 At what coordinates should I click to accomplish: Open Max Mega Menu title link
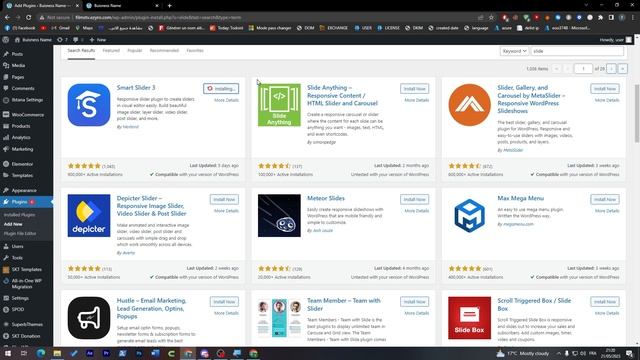coord(520,198)
